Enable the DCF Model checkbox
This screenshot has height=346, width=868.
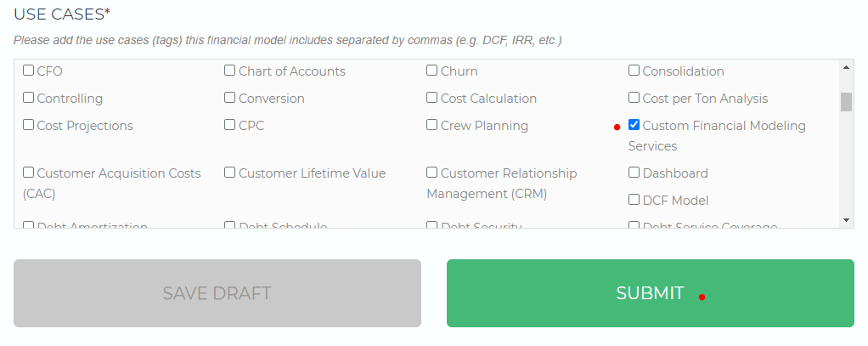[x=634, y=200]
